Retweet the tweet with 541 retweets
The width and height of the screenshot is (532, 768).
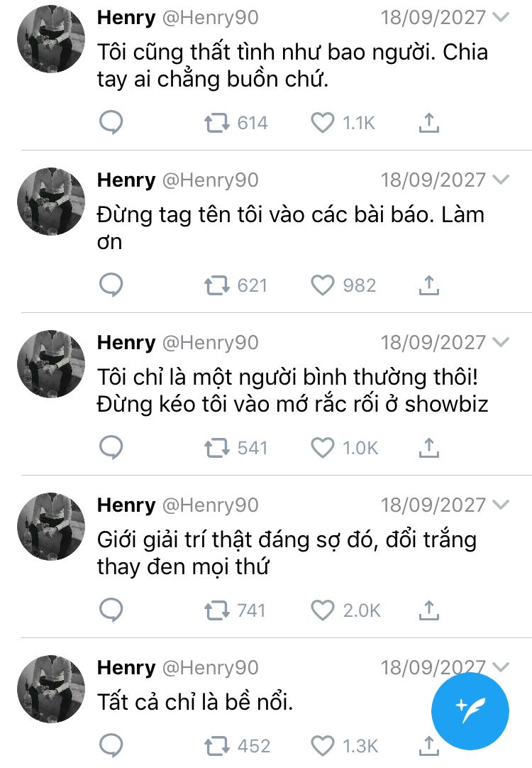point(217,448)
